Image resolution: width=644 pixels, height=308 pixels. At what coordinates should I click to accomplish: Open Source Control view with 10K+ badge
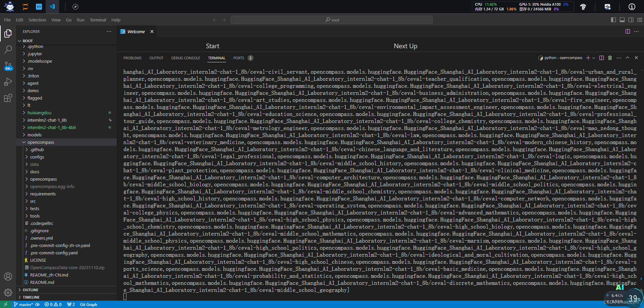coord(8,66)
